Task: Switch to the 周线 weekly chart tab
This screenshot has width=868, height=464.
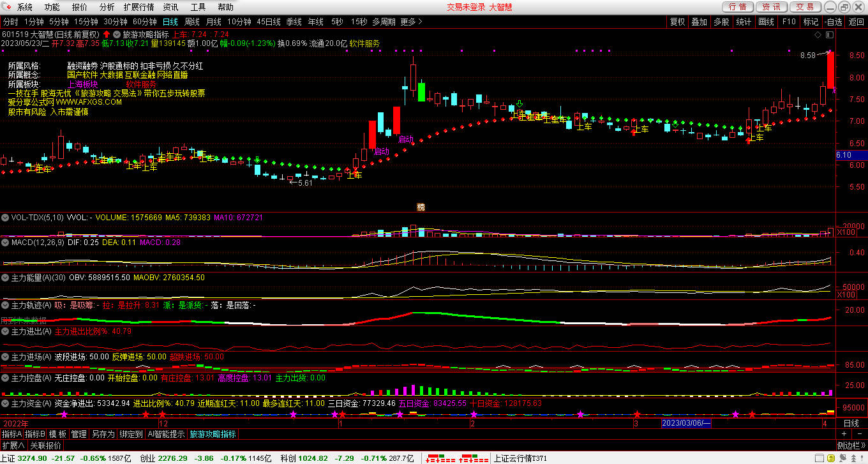Action: pos(191,22)
